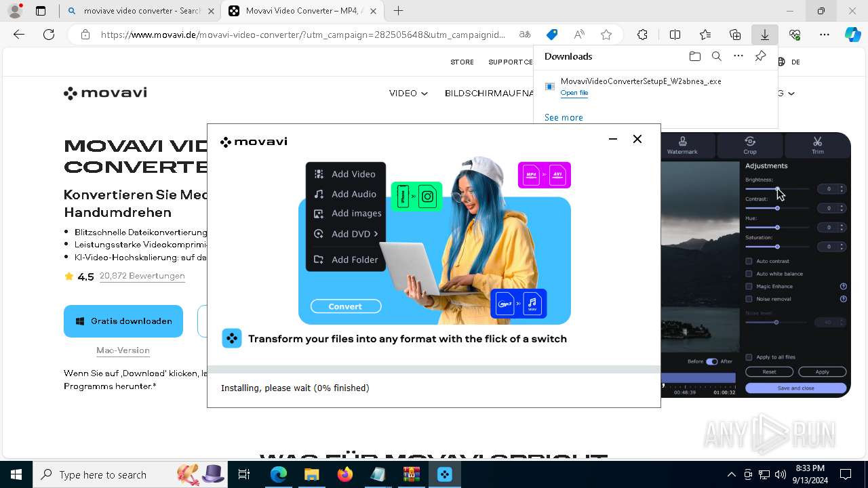Go back to the previous page
Screen dimensions: 868x488
(x=19, y=35)
